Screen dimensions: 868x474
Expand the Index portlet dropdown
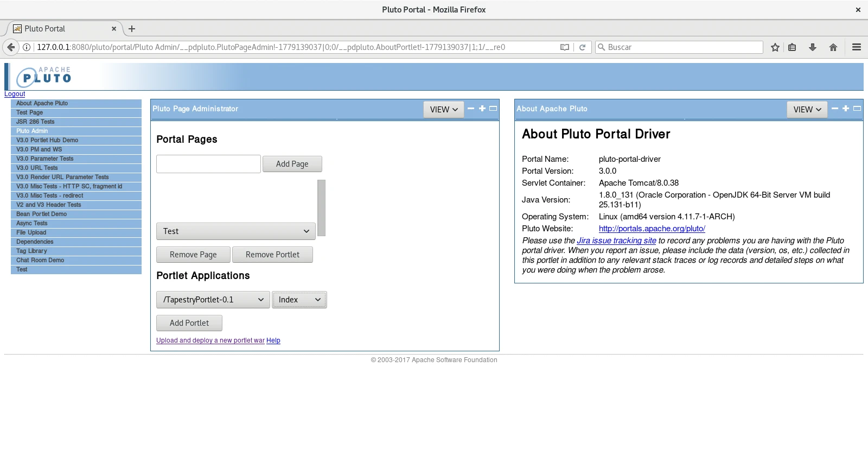(299, 300)
